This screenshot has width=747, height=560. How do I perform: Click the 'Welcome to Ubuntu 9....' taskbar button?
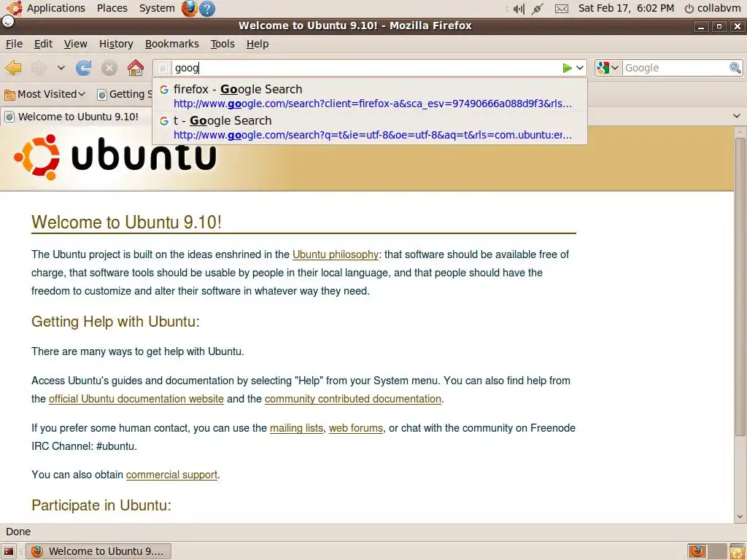click(x=98, y=551)
